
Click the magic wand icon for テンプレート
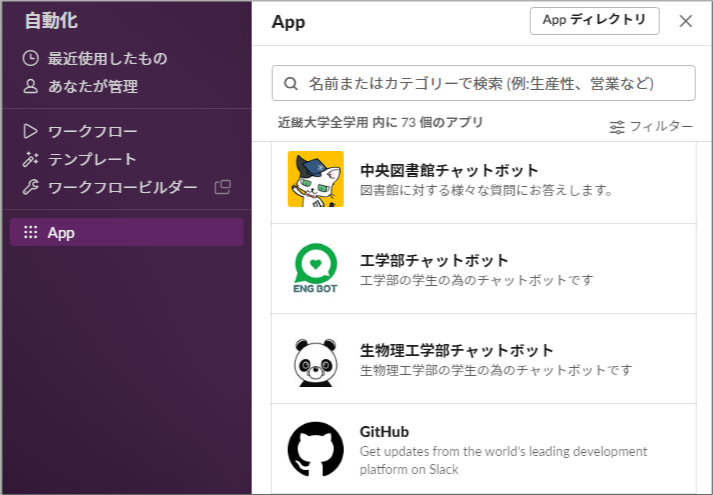click(30, 159)
